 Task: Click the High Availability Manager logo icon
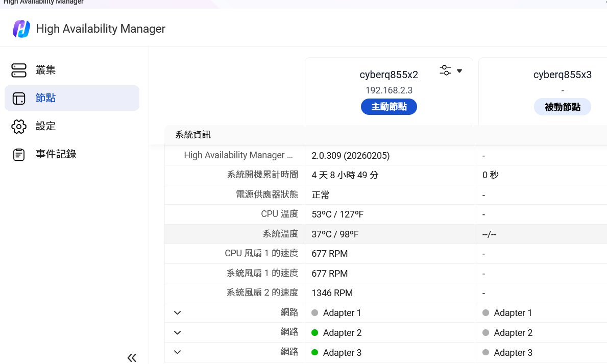[x=21, y=29]
